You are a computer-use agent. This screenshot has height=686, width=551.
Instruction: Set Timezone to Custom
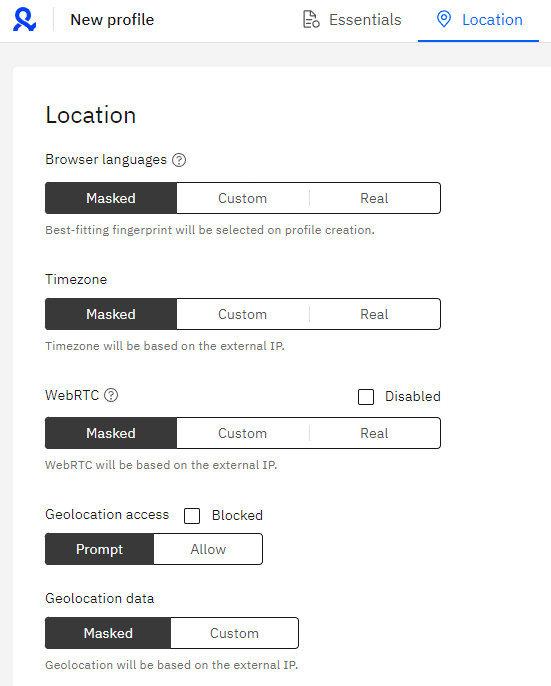click(x=242, y=314)
